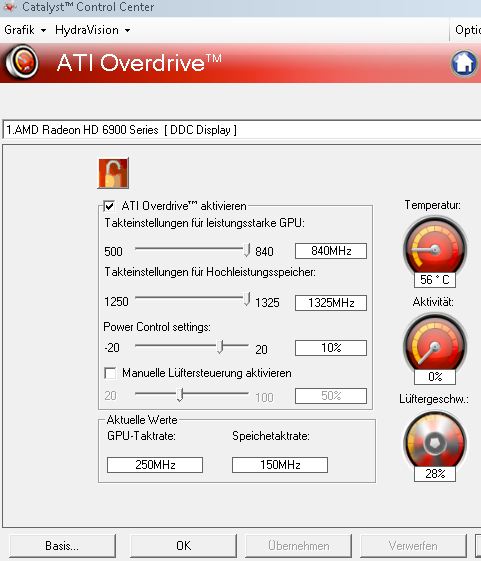
Task: Click the Takteinstellungen für leistungsstarke GPU label
Action: point(204,223)
